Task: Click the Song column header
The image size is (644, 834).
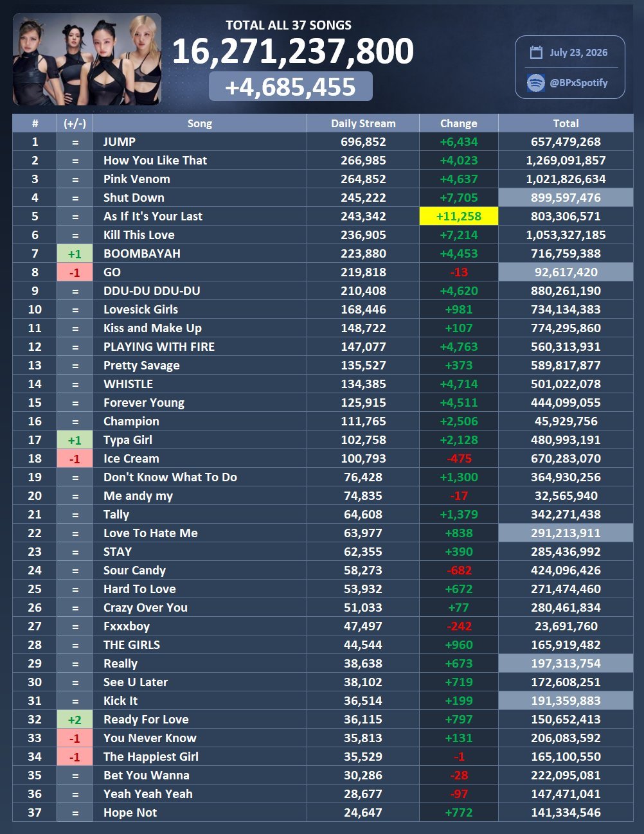Action: (x=200, y=123)
